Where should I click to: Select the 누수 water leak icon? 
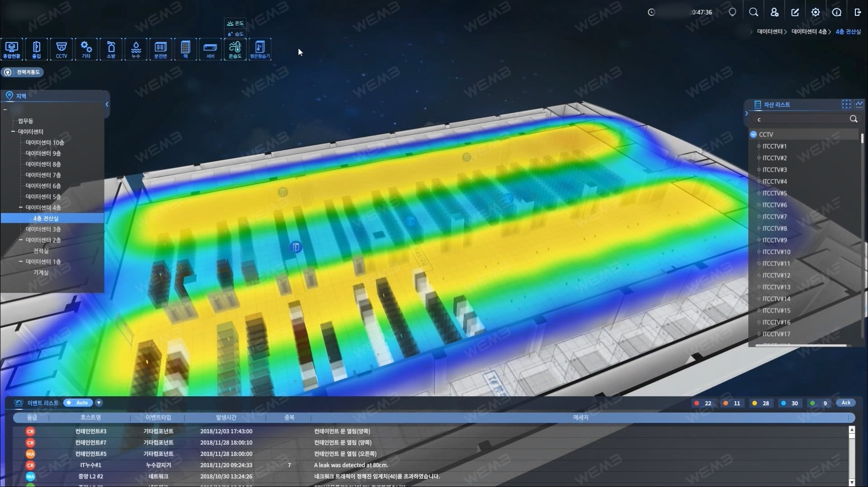(136, 49)
